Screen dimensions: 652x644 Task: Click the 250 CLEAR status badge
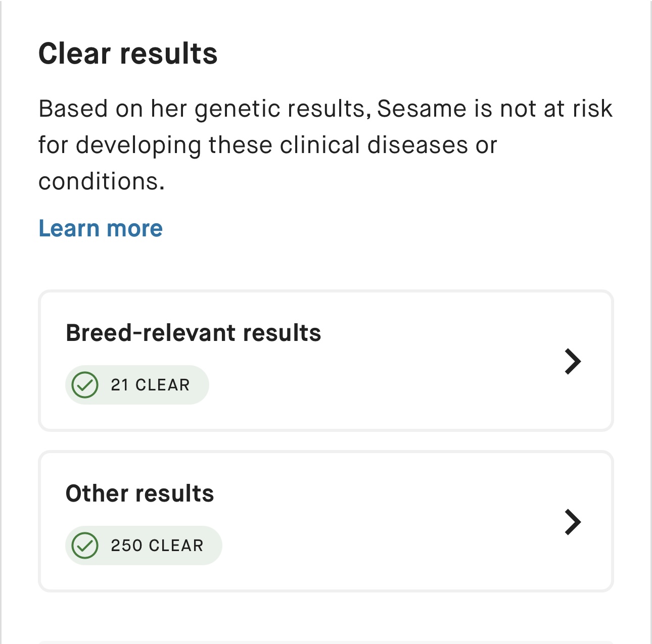click(x=144, y=546)
